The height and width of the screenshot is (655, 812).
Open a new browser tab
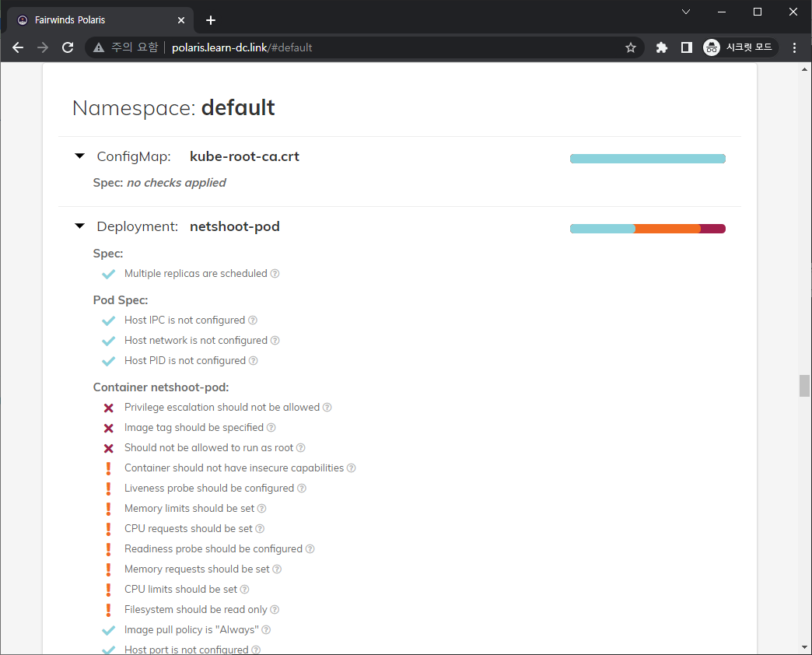(210, 20)
